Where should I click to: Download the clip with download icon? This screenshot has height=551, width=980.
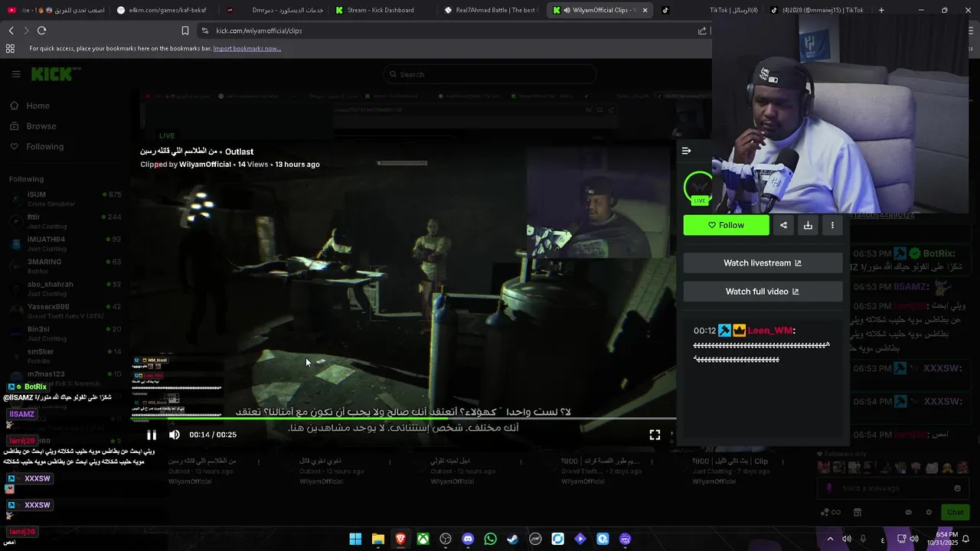point(808,225)
